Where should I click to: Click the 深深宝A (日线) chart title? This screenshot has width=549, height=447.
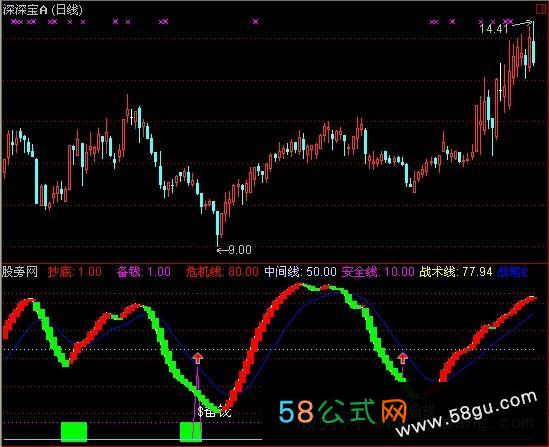[x=42, y=10]
